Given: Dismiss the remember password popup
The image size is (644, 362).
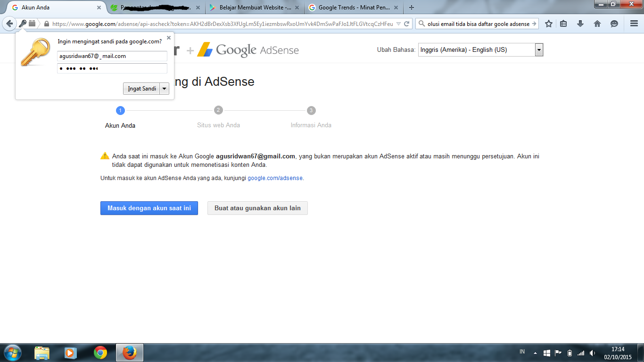Looking at the screenshot, I should tap(169, 38).
